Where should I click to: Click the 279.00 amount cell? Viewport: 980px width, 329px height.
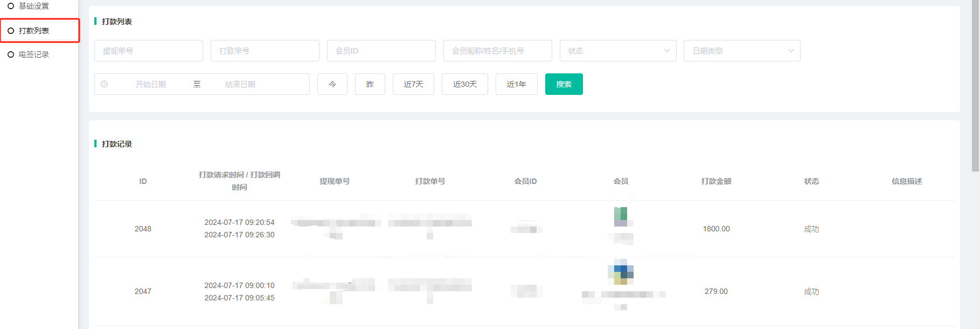click(716, 291)
